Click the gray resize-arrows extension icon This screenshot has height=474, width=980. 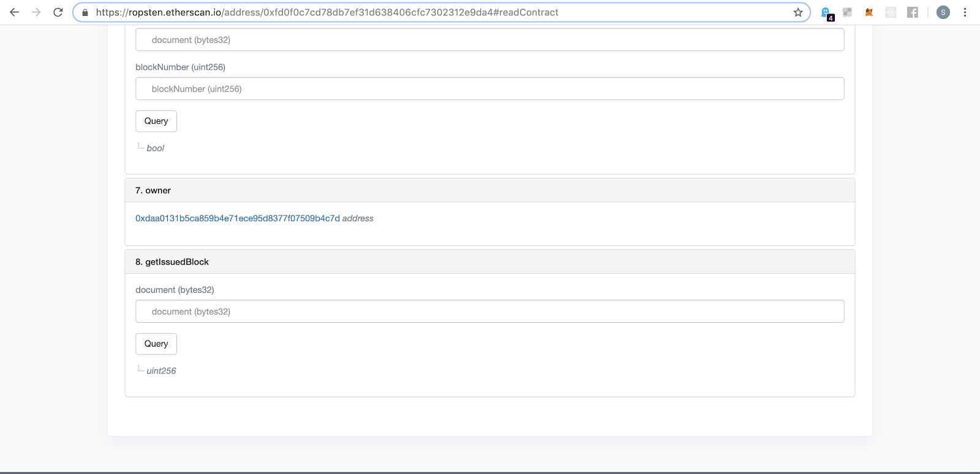coord(847,12)
